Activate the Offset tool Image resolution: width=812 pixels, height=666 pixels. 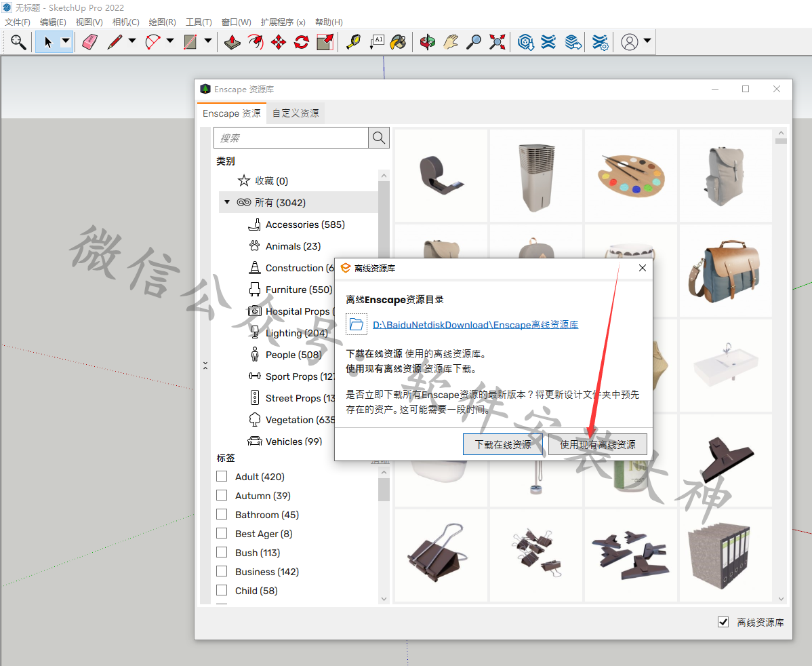coord(256,42)
